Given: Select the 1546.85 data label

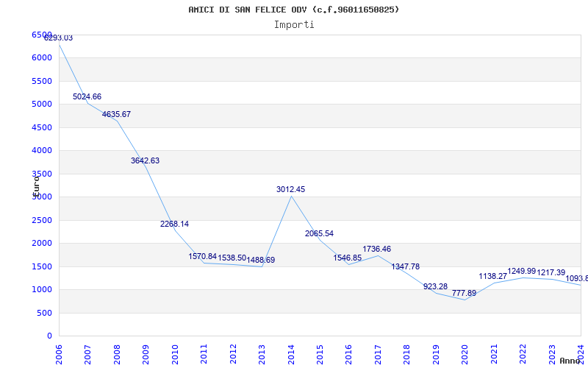Looking at the screenshot, I should point(348,258).
